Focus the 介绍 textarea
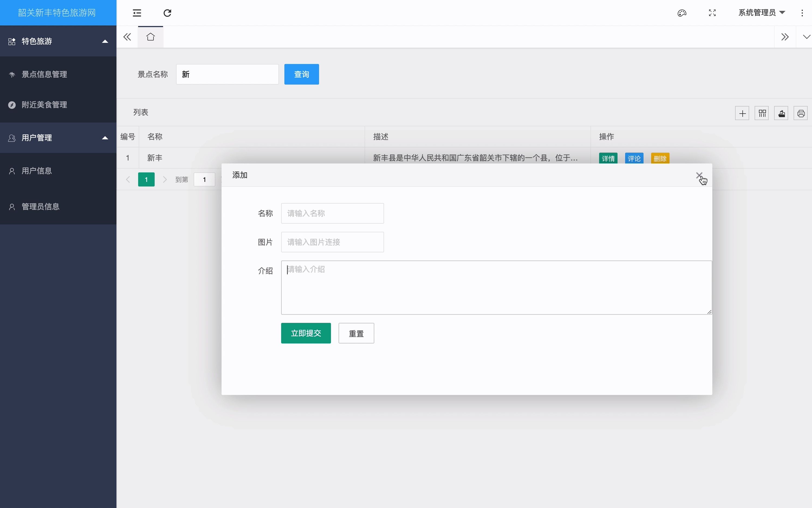The width and height of the screenshot is (812, 508). [x=496, y=288]
